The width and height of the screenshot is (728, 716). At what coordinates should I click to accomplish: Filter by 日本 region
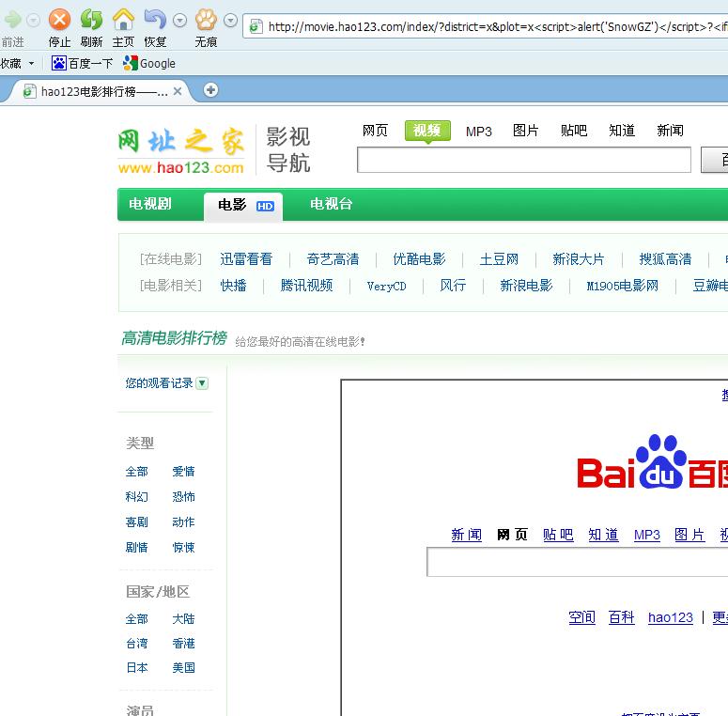tap(136, 668)
